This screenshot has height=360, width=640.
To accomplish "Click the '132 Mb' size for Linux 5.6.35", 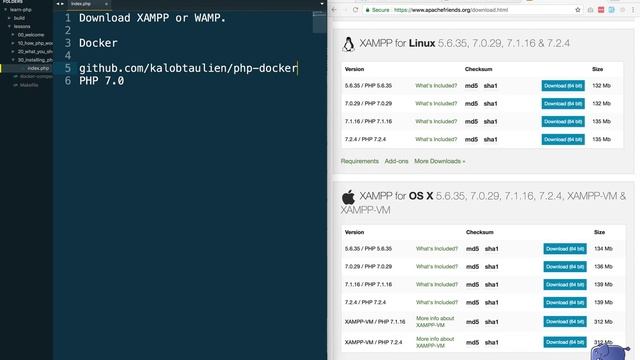I will click(x=601, y=86).
